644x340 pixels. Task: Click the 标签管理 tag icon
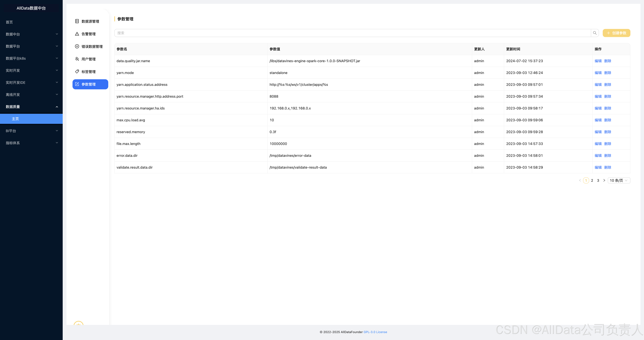coord(77,71)
